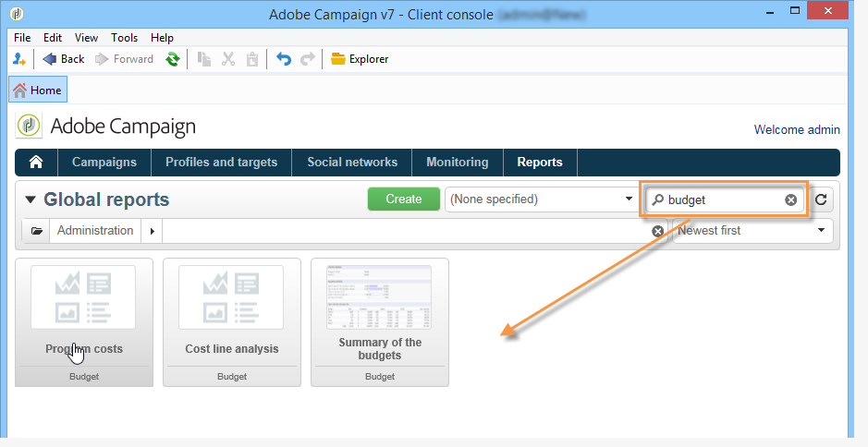Click the Redo arrow icon
Image resolution: width=868 pixels, height=447 pixels.
pyautogui.click(x=307, y=58)
